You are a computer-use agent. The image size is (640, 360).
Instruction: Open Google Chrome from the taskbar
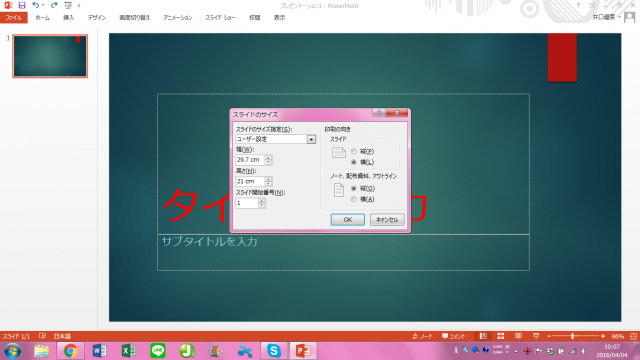[70, 351]
